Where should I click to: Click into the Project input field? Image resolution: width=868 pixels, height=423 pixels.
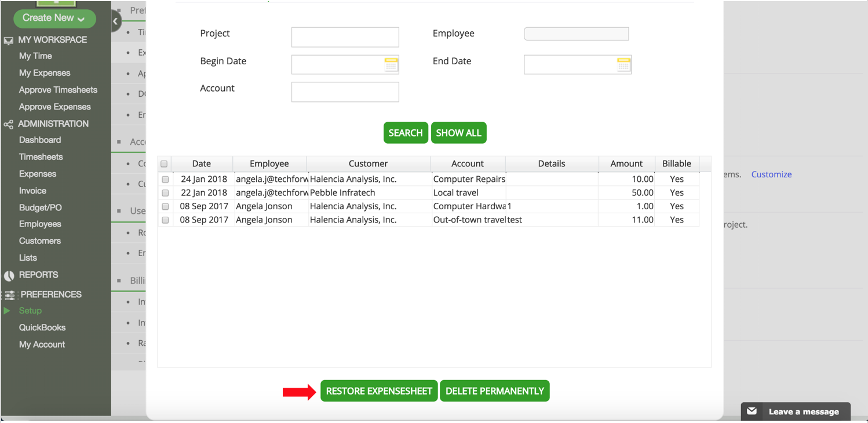pyautogui.click(x=345, y=37)
